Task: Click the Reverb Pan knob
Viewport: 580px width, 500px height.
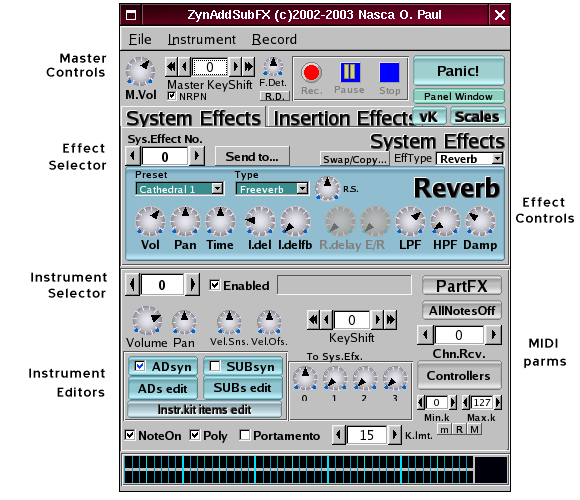Action: (185, 221)
